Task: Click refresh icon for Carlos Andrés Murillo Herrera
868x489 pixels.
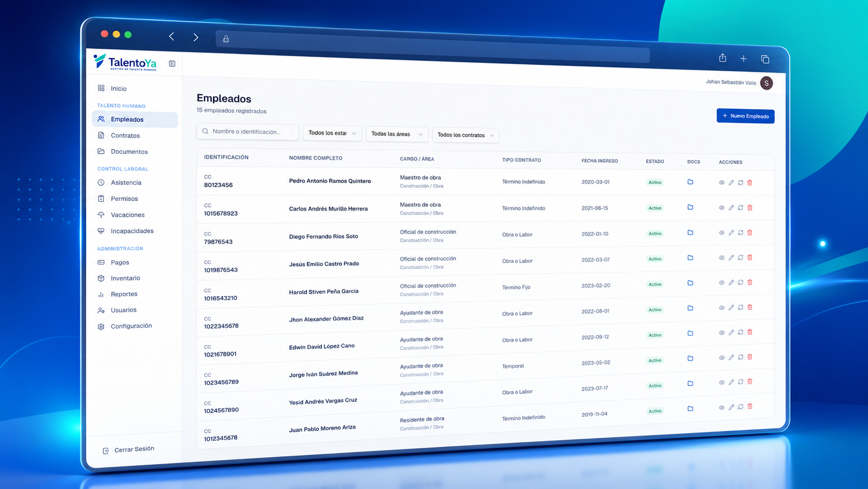Action: pos(741,207)
